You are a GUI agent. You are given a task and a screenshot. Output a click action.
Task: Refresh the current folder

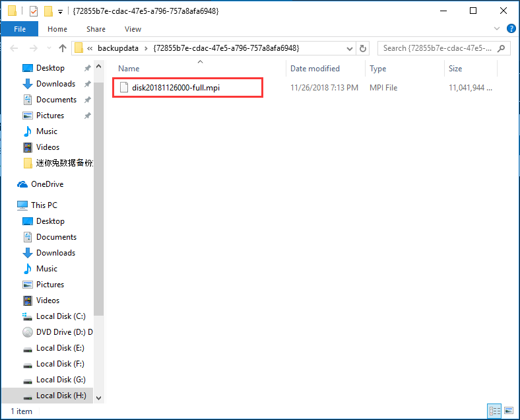coord(363,48)
